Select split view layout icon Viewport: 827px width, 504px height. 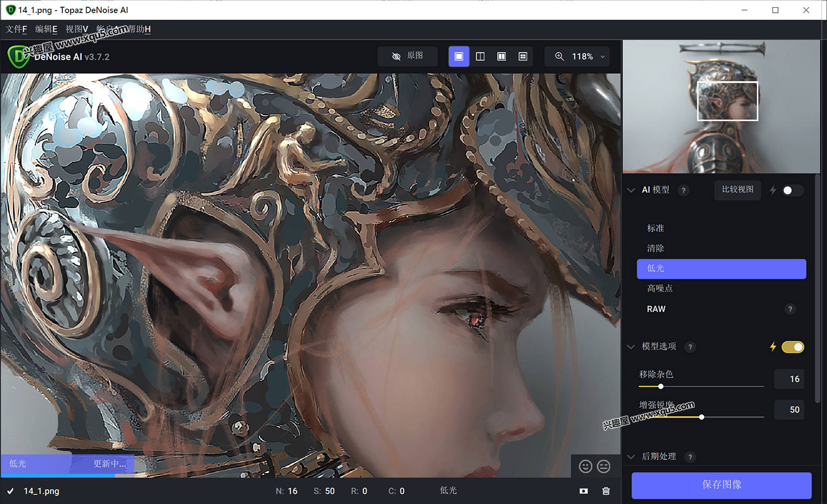480,56
